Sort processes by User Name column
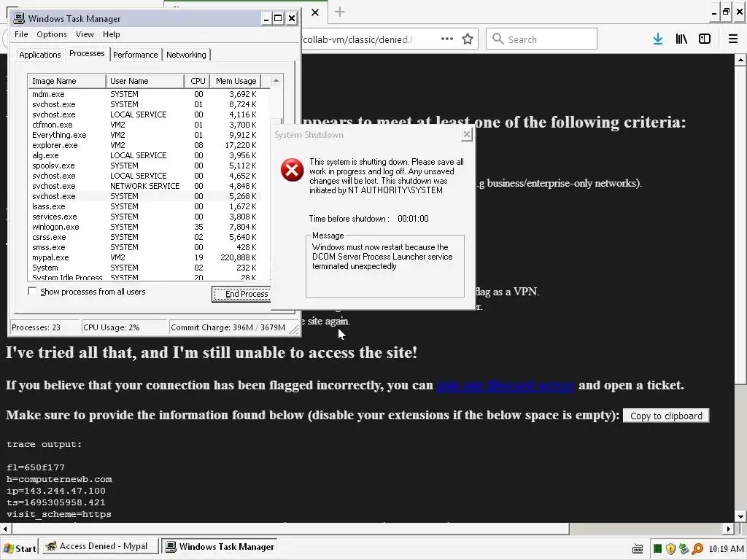The width and height of the screenshot is (747, 560). [145, 81]
